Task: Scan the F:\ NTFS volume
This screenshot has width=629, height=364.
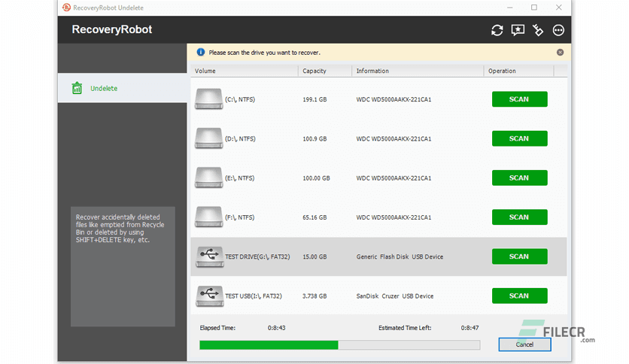Action: coord(519,217)
